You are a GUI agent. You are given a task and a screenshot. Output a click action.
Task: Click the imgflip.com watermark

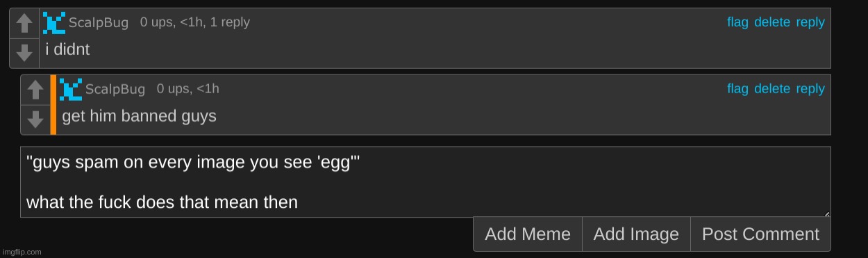click(22, 252)
